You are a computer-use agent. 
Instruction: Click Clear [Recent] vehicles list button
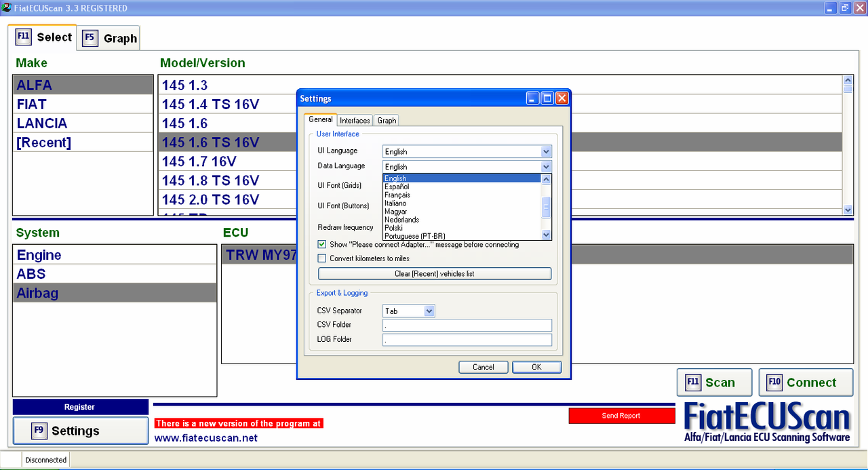tap(435, 274)
